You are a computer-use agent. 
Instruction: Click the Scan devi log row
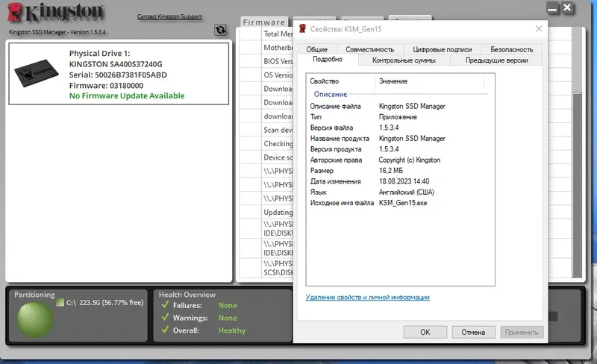pyautogui.click(x=266, y=130)
